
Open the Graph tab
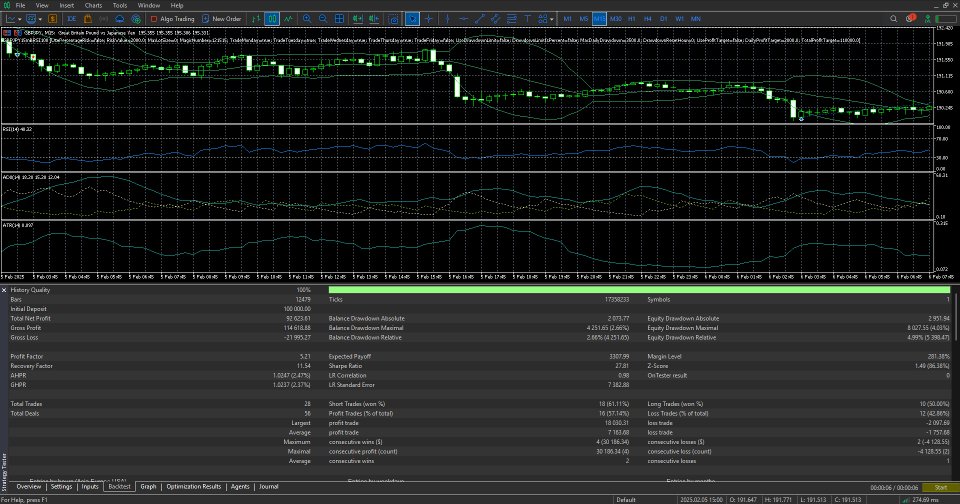pos(148,487)
